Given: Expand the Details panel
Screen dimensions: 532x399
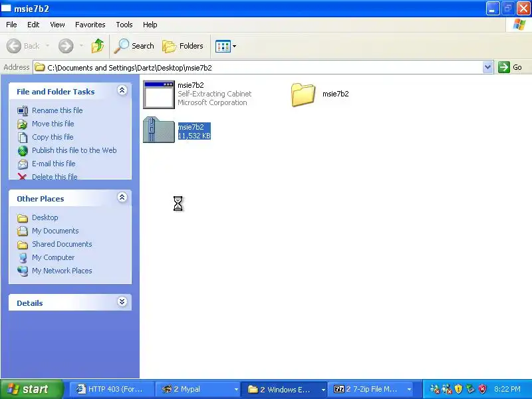Looking at the screenshot, I should (x=122, y=302).
